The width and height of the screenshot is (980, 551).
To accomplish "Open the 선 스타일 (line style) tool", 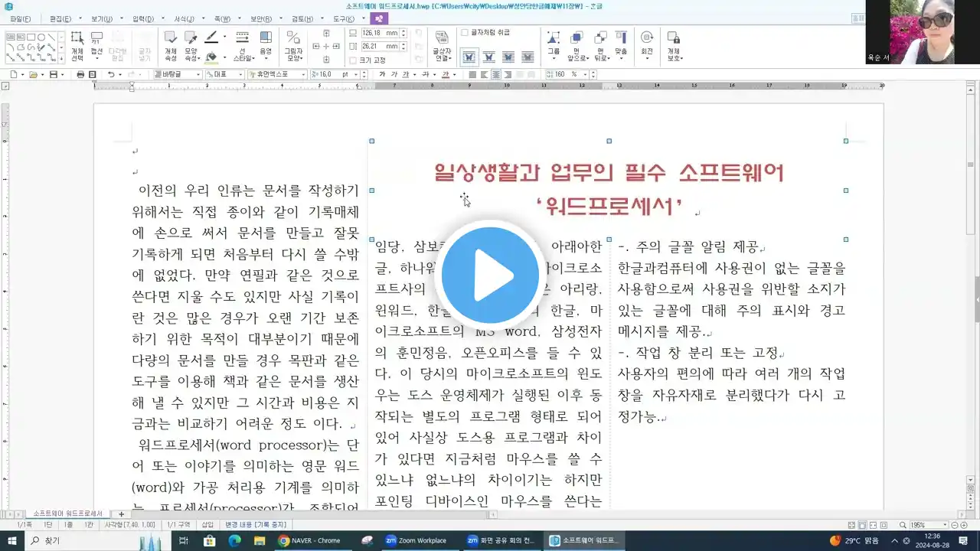I will [x=242, y=47].
